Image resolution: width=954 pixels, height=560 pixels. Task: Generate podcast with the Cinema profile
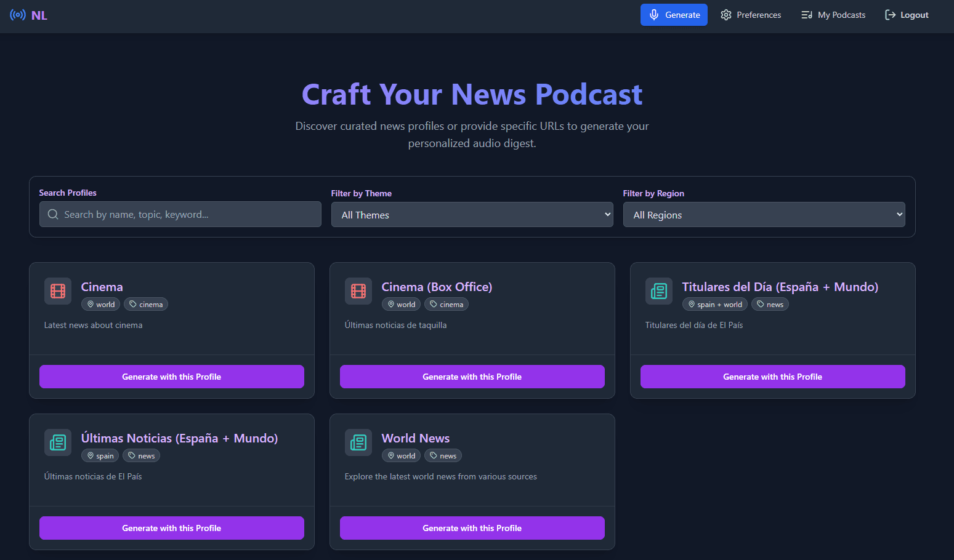click(172, 377)
